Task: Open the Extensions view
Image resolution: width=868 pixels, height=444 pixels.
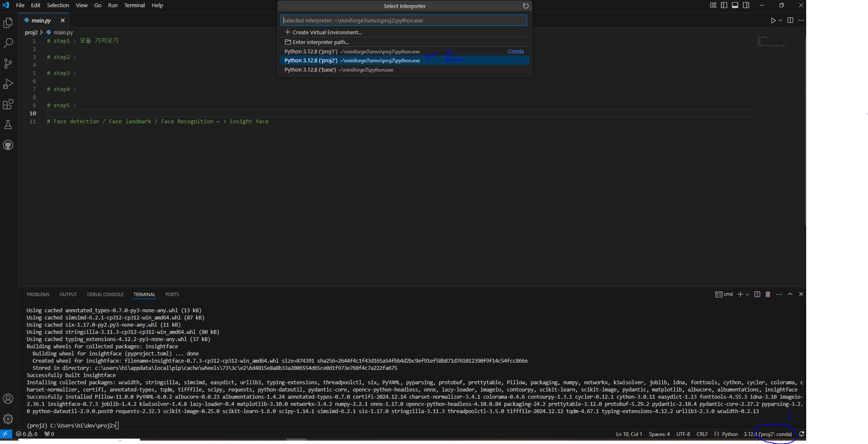Action: click(8, 104)
